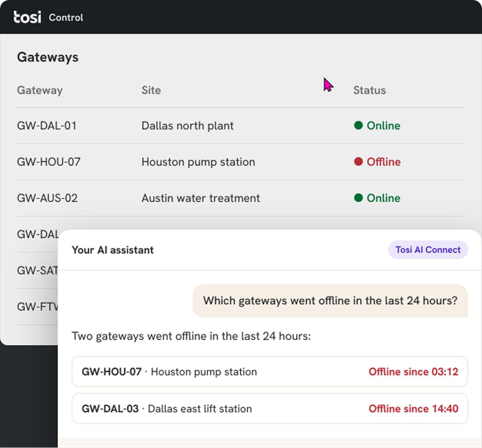The width and height of the screenshot is (482, 448).
Task: Select the user question chat bubble
Action: click(330, 301)
